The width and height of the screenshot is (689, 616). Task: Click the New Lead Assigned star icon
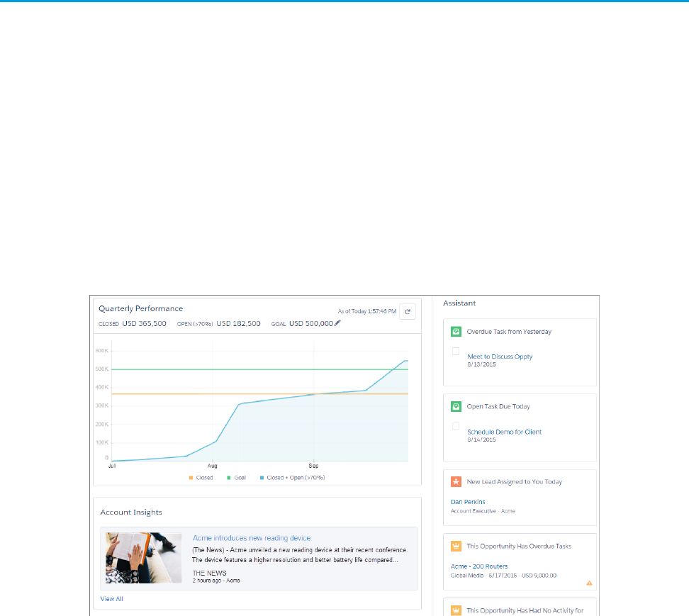point(456,481)
